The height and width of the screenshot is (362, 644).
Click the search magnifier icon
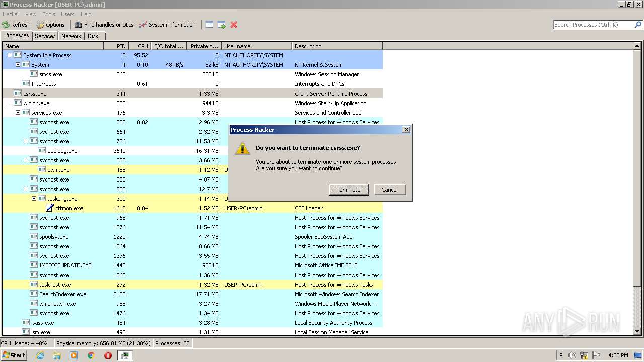(638, 25)
